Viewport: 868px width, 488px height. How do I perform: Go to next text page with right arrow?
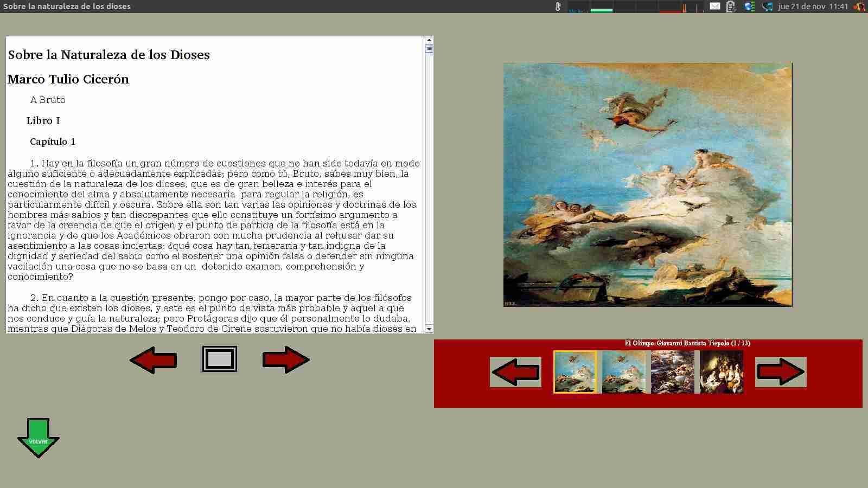tap(286, 360)
